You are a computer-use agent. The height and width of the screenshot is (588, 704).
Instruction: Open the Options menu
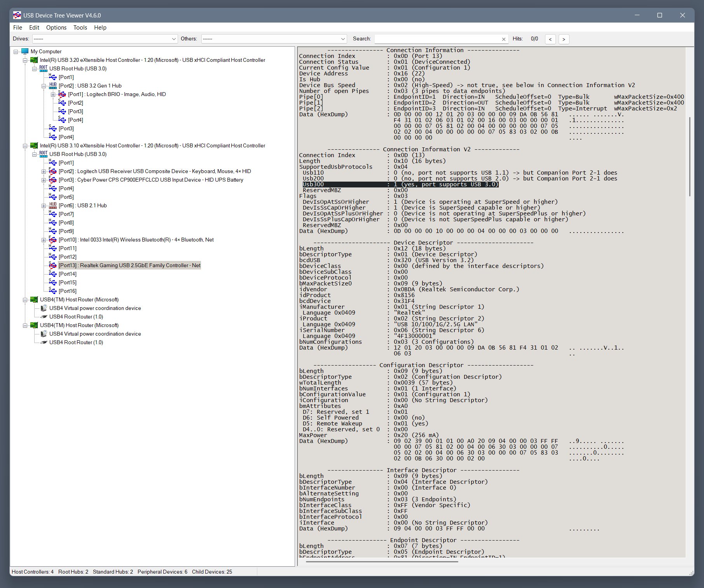56,28
